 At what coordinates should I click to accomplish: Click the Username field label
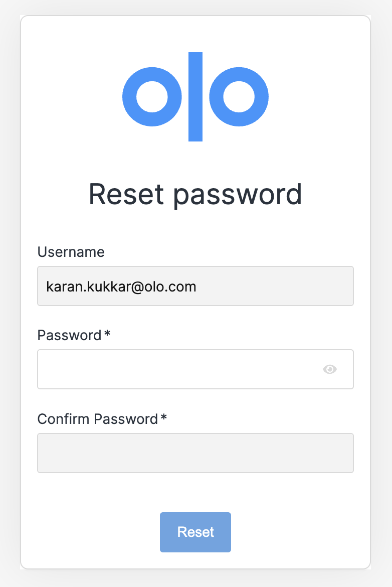tap(71, 252)
